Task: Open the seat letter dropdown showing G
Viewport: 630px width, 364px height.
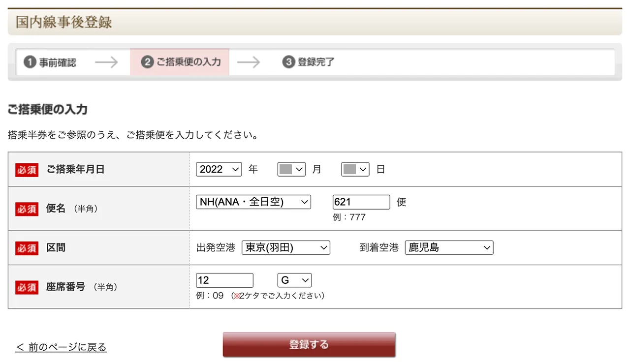Action: (x=294, y=280)
